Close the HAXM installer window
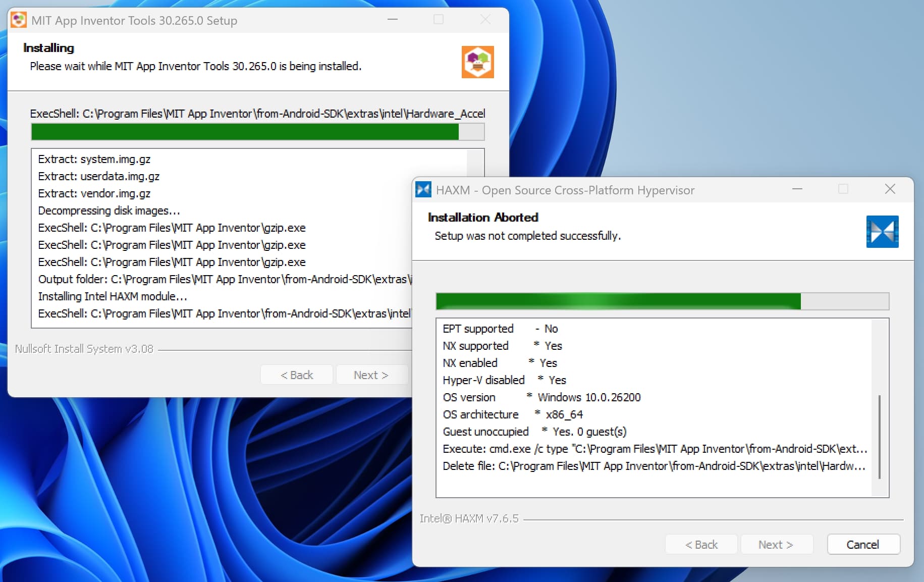Viewport: 924px width, 582px height. click(x=890, y=189)
